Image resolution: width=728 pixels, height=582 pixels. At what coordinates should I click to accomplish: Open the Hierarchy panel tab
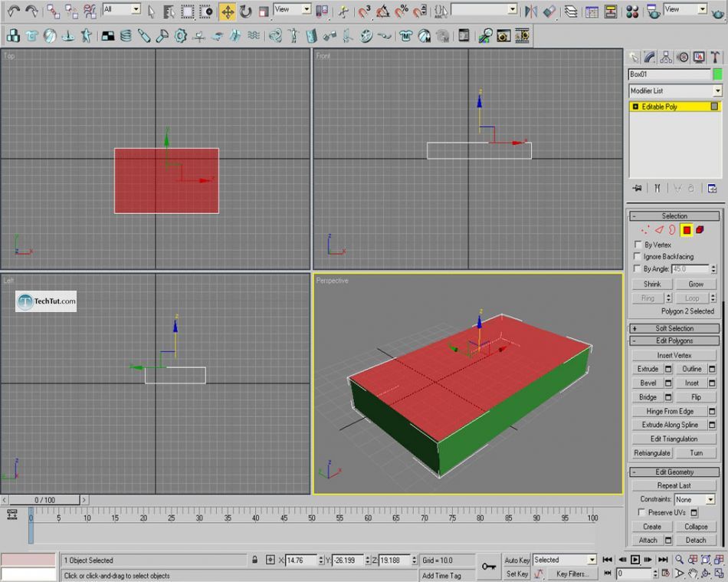point(667,57)
